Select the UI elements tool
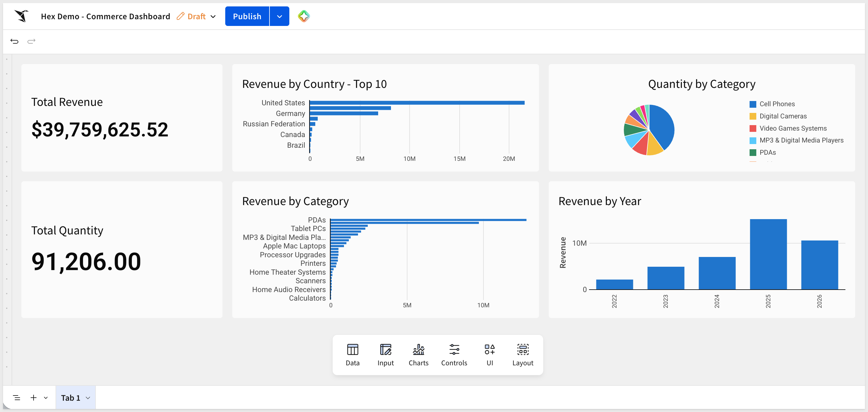Screen dimensions: 868x412 489,355
